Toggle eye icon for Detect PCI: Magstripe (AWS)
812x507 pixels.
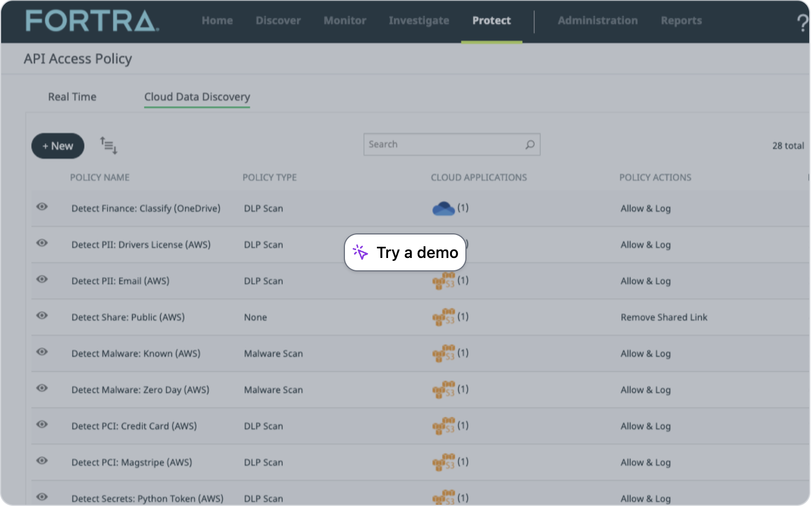click(42, 461)
